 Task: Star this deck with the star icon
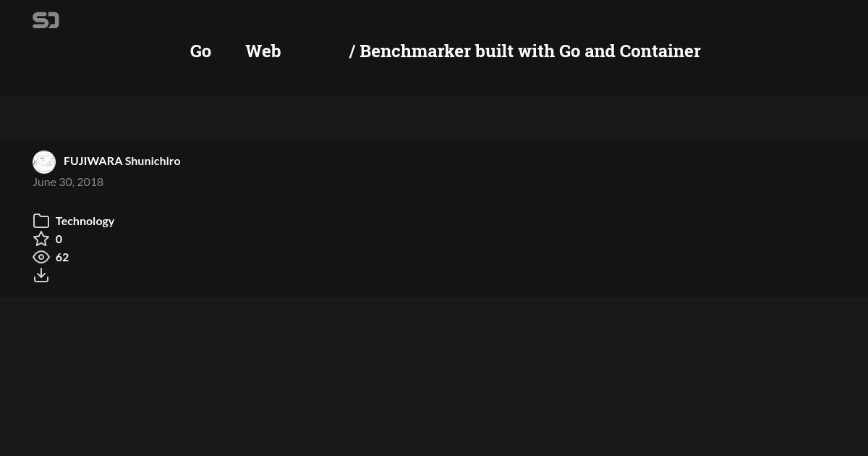41,239
